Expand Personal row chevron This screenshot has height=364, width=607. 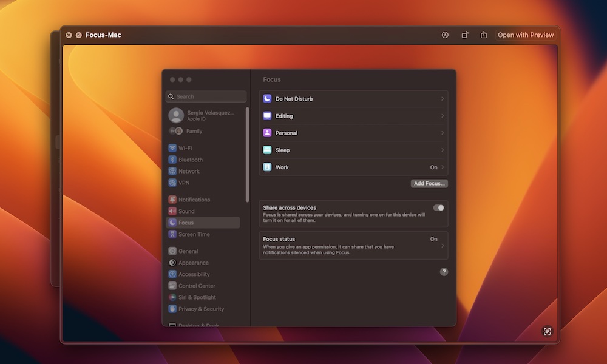point(443,133)
